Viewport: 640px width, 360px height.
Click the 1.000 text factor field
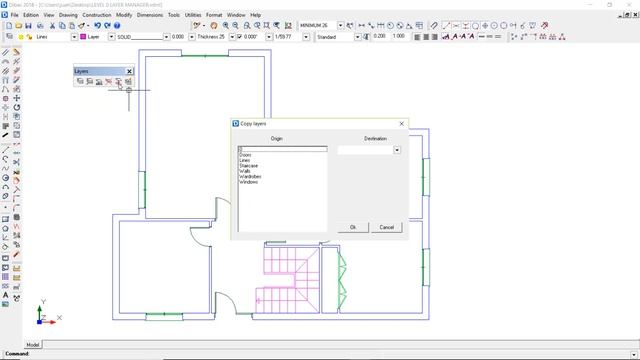pos(399,36)
